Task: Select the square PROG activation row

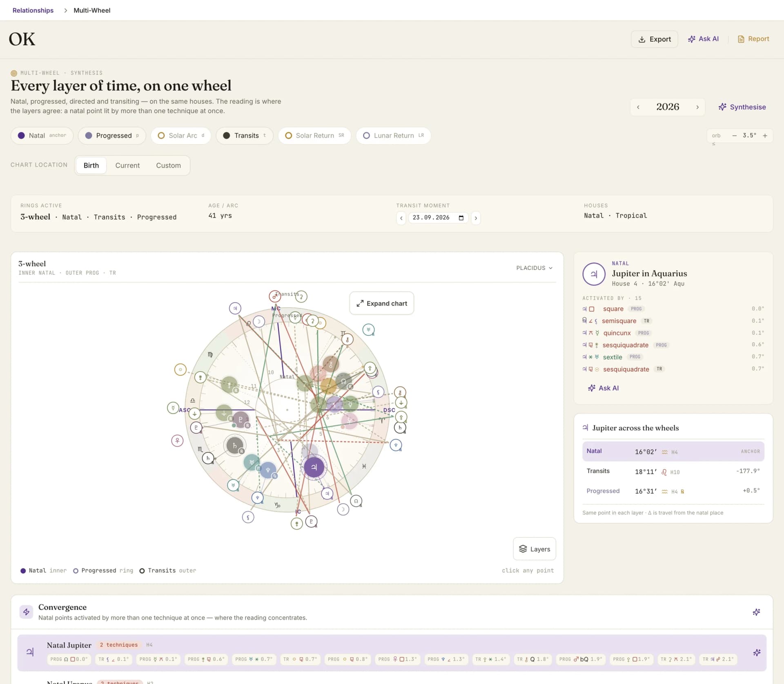Action: click(x=673, y=309)
